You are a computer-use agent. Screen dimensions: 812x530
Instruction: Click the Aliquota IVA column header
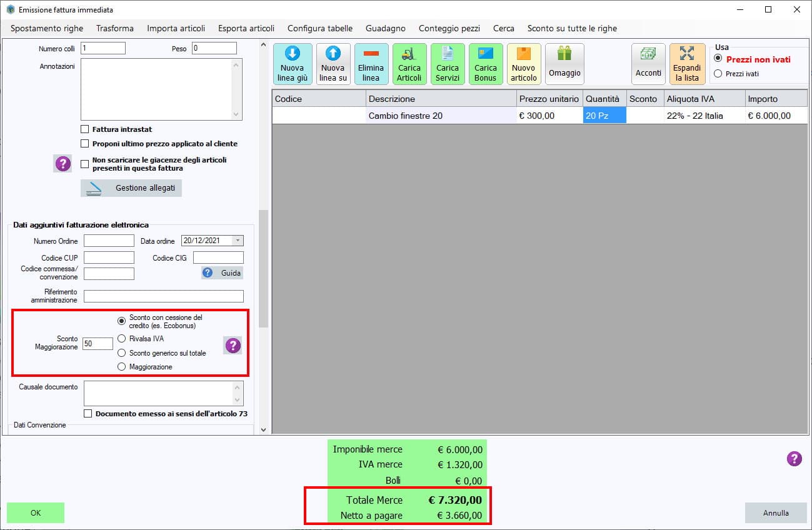[704, 99]
